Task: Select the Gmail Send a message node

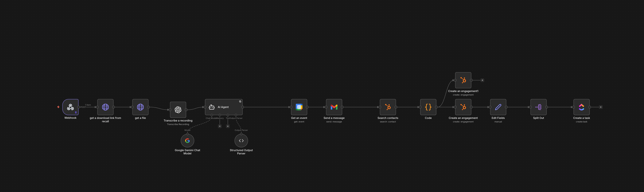Action: [x=334, y=107]
